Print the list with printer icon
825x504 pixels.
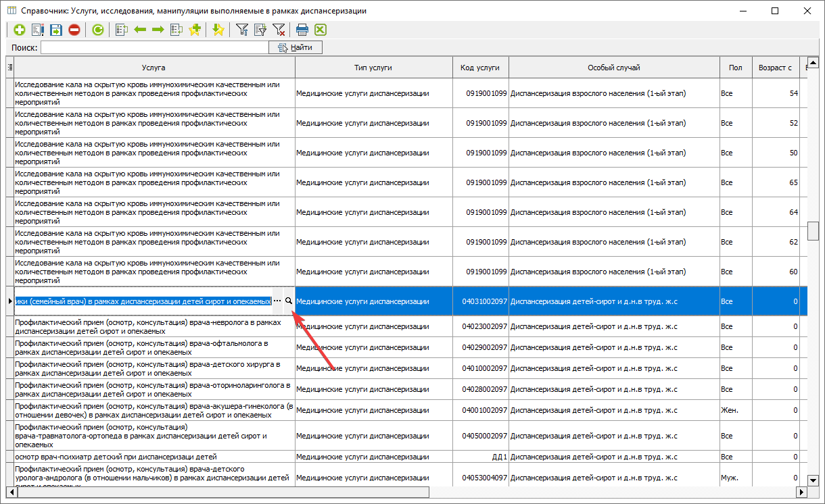(302, 30)
